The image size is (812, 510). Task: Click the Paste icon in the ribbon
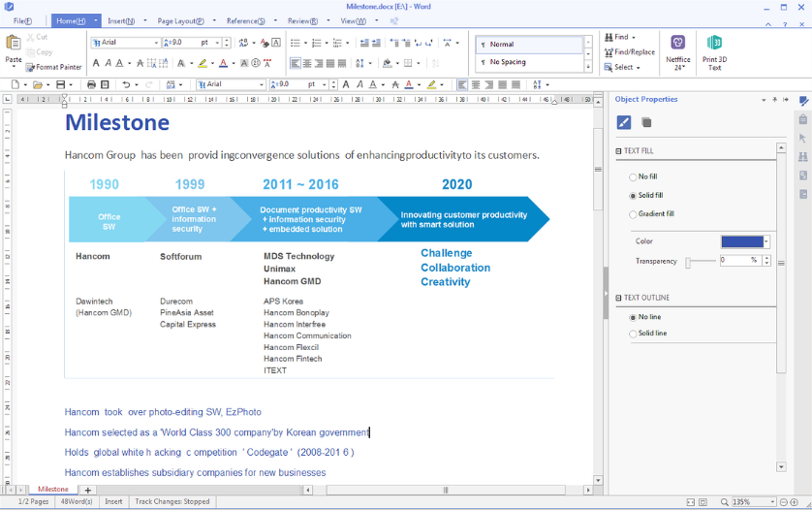[14, 45]
